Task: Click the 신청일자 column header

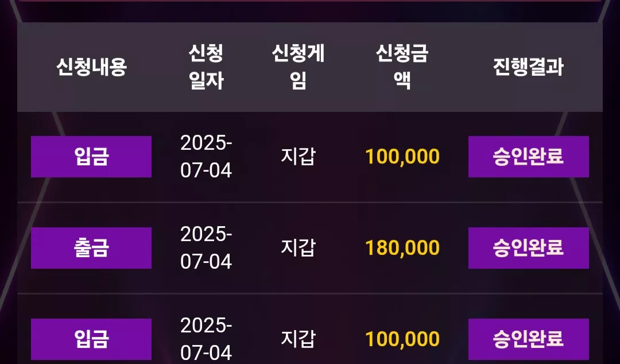Action: 206,67
